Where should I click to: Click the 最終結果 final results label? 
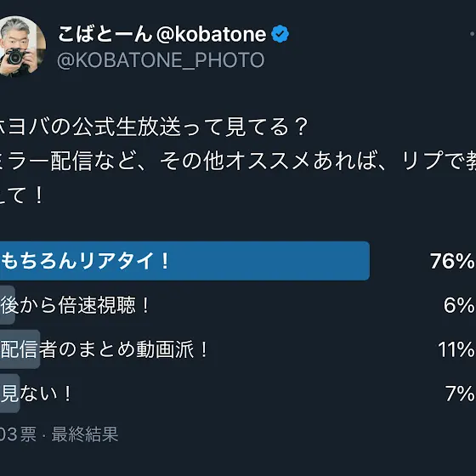(x=85, y=434)
